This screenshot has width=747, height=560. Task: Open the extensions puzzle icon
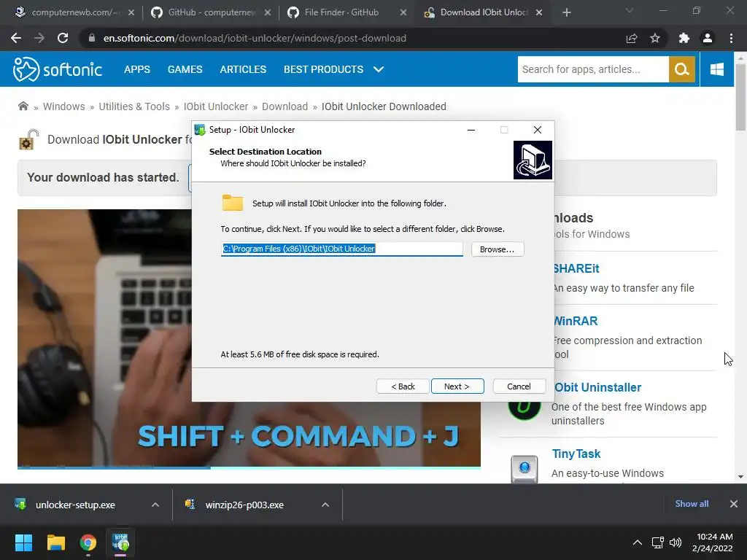pyautogui.click(x=684, y=38)
